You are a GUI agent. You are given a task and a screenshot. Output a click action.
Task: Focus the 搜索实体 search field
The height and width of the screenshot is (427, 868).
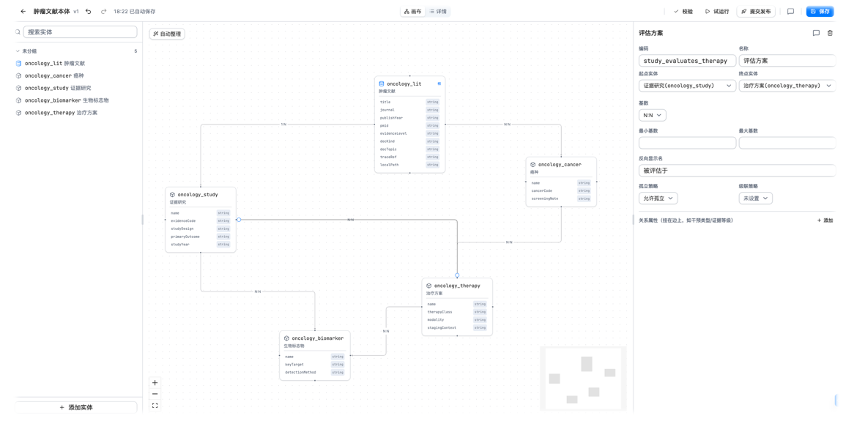coord(80,32)
